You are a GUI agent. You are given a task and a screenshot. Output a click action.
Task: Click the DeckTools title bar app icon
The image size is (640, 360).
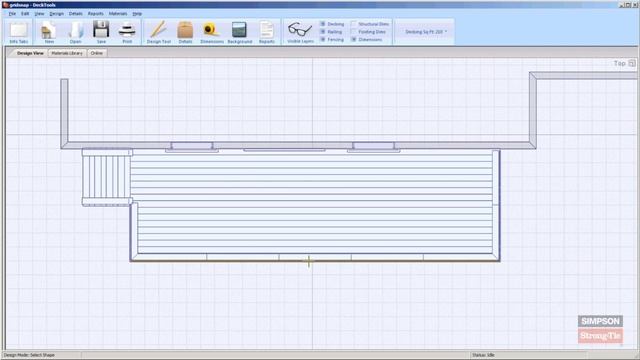6,5
